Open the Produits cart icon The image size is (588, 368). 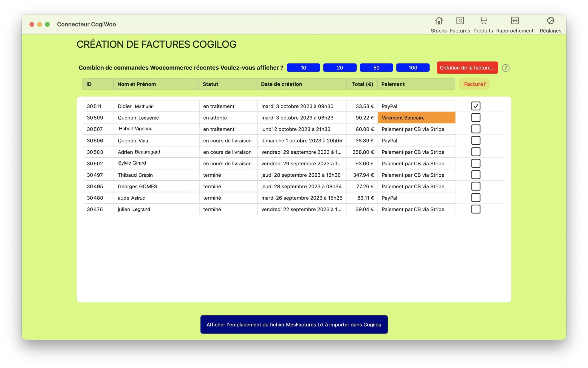[483, 21]
